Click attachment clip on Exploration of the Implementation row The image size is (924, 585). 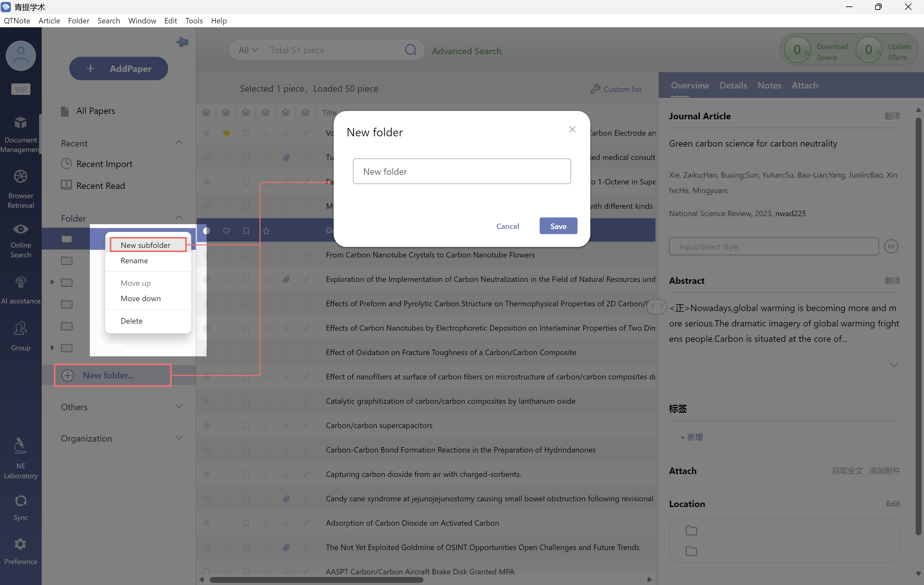[286, 279]
